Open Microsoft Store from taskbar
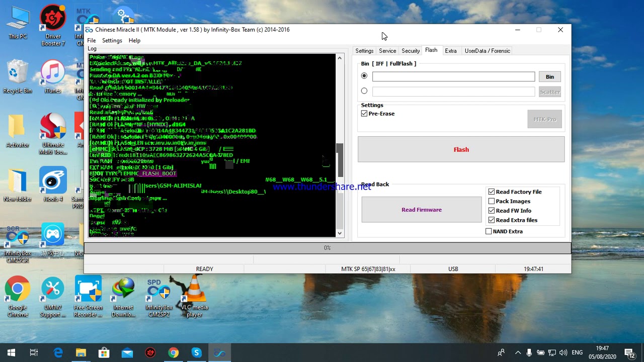The height and width of the screenshot is (362, 644). pos(104,352)
